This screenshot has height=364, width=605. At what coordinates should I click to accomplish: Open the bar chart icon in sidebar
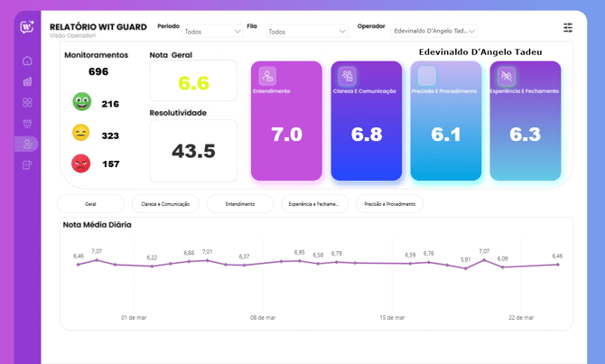click(x=27, y=81)
